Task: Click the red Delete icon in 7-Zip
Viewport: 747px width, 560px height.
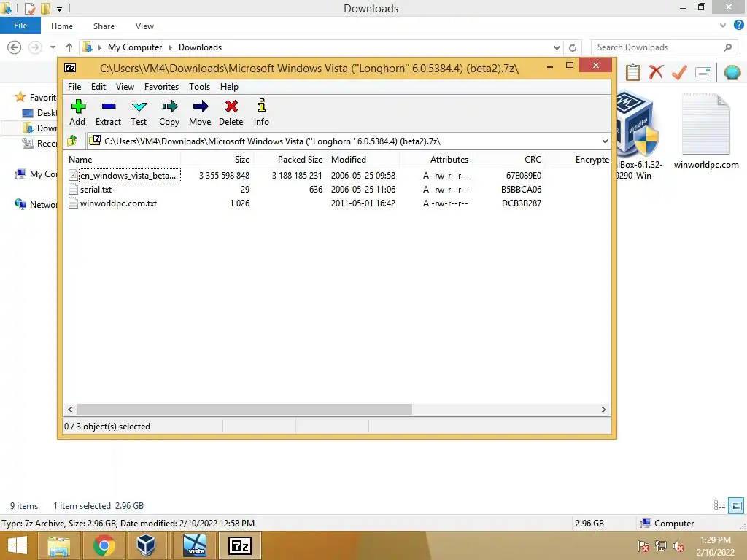Action: (x=231, y=106)
